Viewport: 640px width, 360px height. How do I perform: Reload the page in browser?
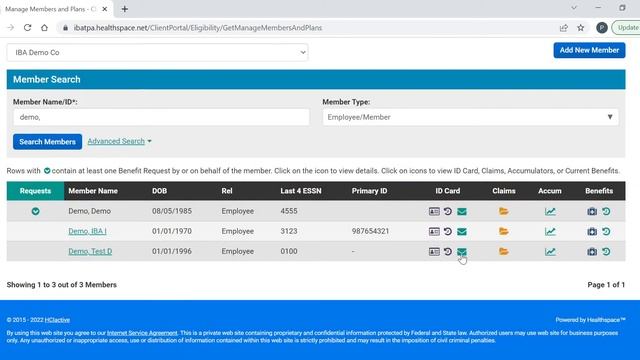coord(27,28)
